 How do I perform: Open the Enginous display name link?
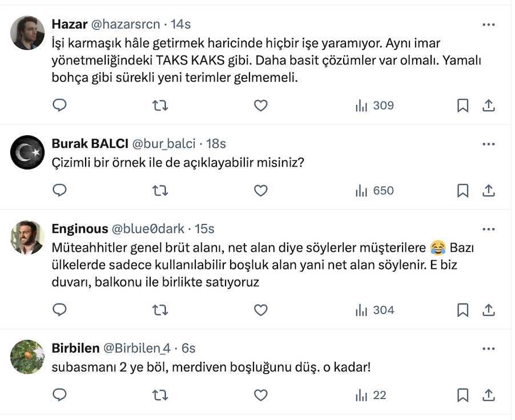[79, 229]
